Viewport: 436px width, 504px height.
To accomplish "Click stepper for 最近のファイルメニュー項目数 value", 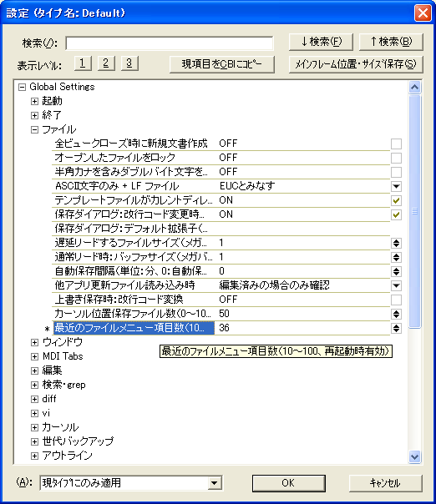I will tap(396, 328).
